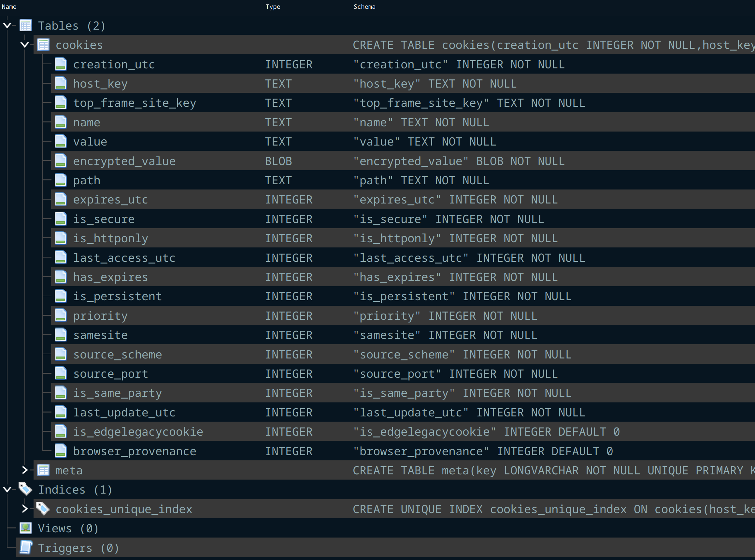
Task: Click the encrypted_value field icon
Action: (x=61, y=161)
